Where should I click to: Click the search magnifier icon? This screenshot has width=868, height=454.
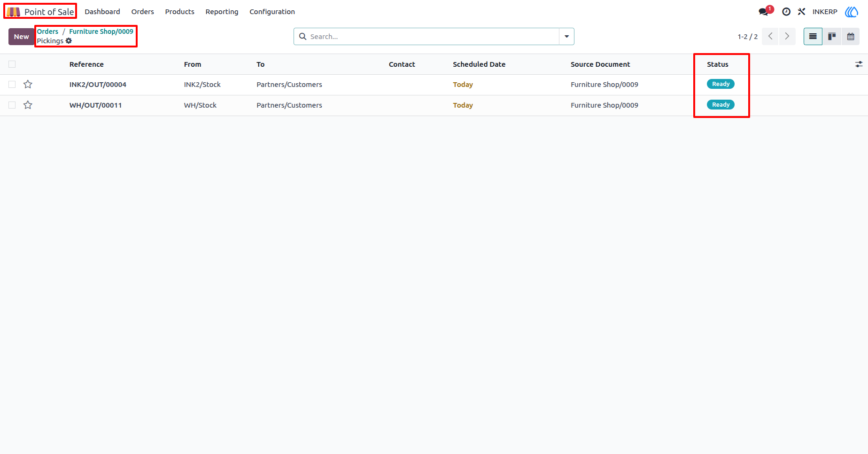(x=303, y=36)
